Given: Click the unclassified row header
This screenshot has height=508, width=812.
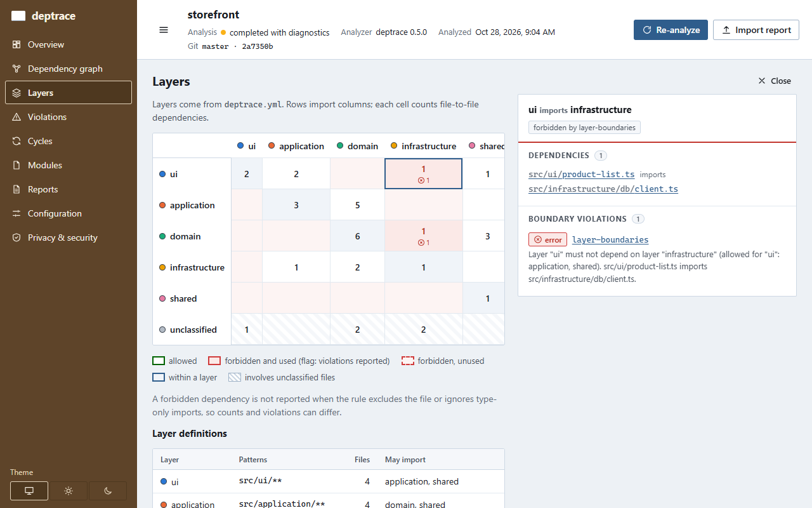Looking at the screenshot, I should [192, 329].
